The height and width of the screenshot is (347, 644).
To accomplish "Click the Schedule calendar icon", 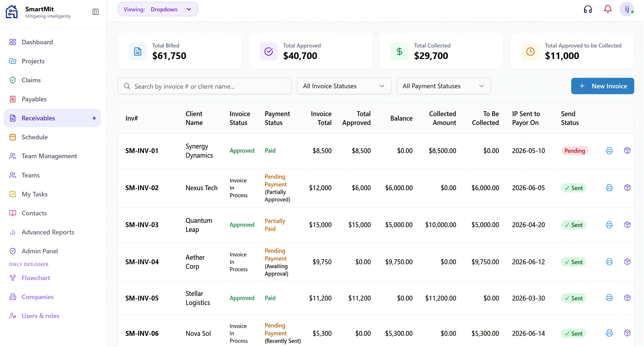I will point(12,137).
